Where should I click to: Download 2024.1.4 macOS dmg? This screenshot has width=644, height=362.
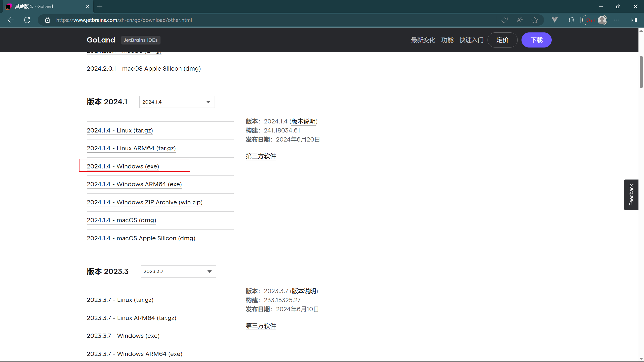(x=121, y=220)
